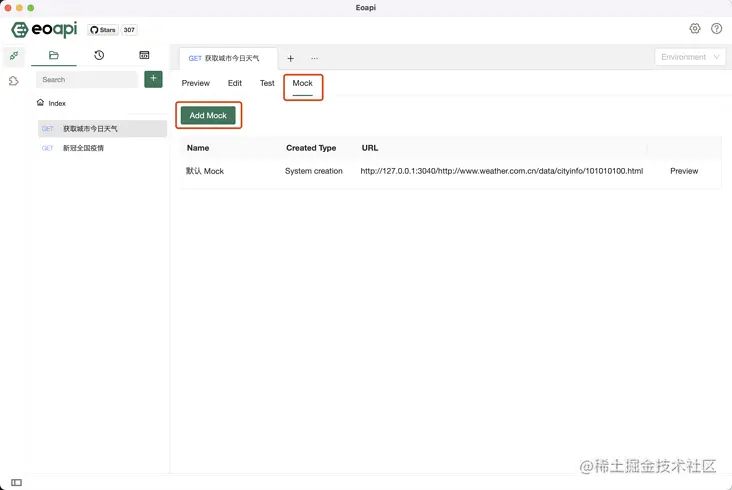Open settings gear icon
The height and width of the screenshot is (490, 732).
pos(695,28)
